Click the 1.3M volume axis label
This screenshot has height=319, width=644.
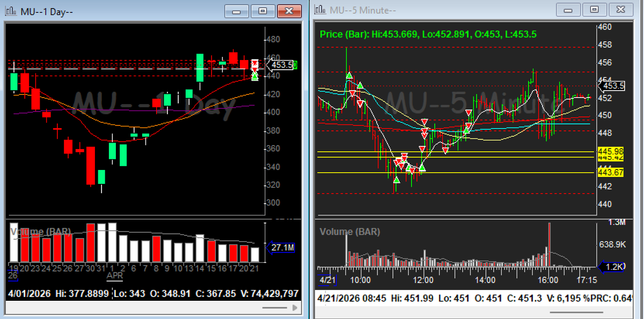(618, 222)
